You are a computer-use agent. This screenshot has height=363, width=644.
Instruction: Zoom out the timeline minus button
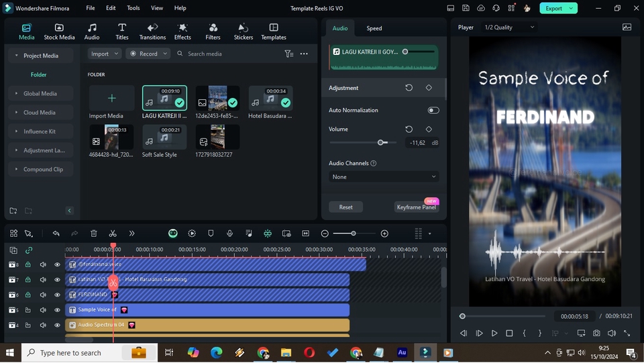pyautogui.click(x=325, y=234)
